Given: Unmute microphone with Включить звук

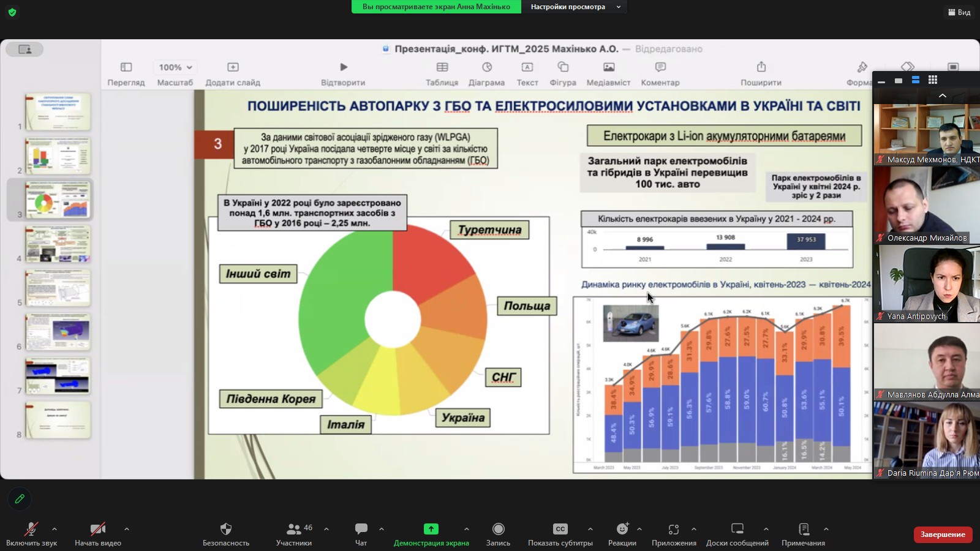Looking at the screenshot, I should tap(31, 530).
